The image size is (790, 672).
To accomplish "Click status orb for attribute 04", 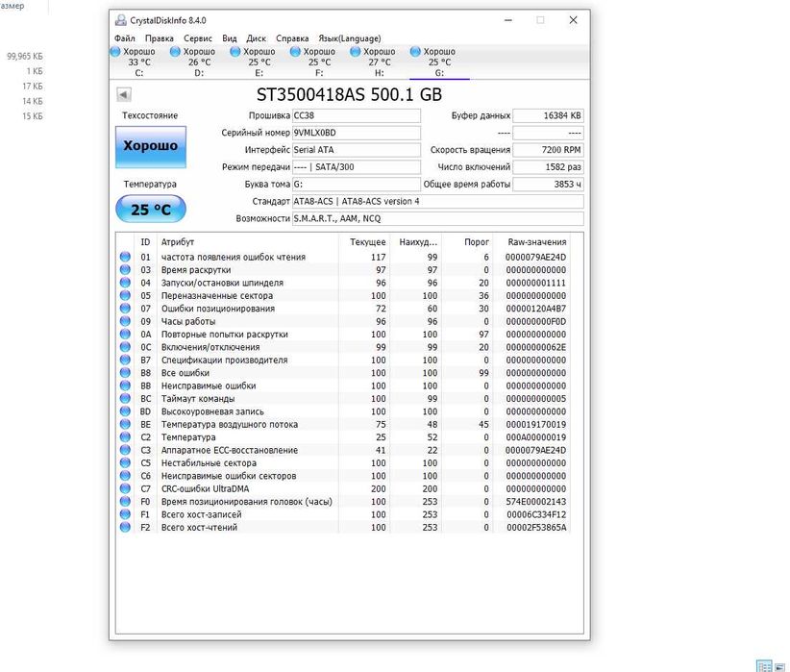I will [x=126, y=283].
